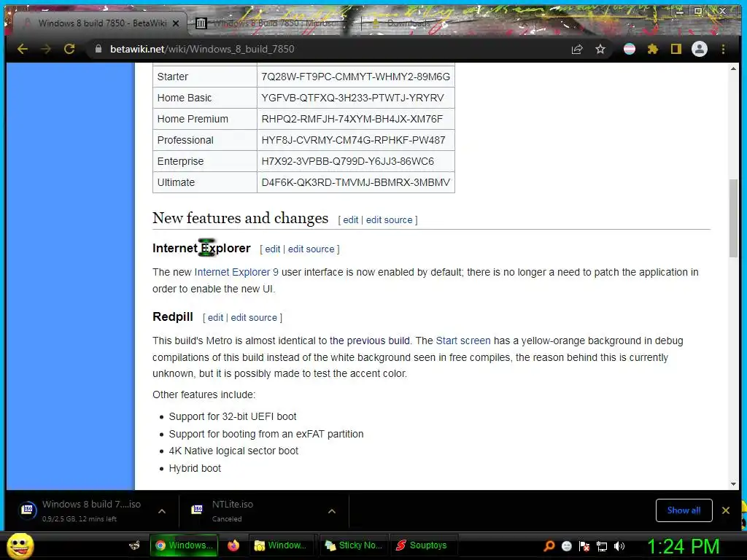Expand options for NTLite.iso download

point(332,511)
